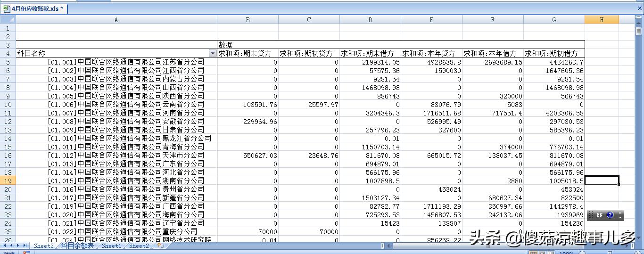Click the Excel icon on the workbook tab
The image size is (644, 254).
(6, 8)
